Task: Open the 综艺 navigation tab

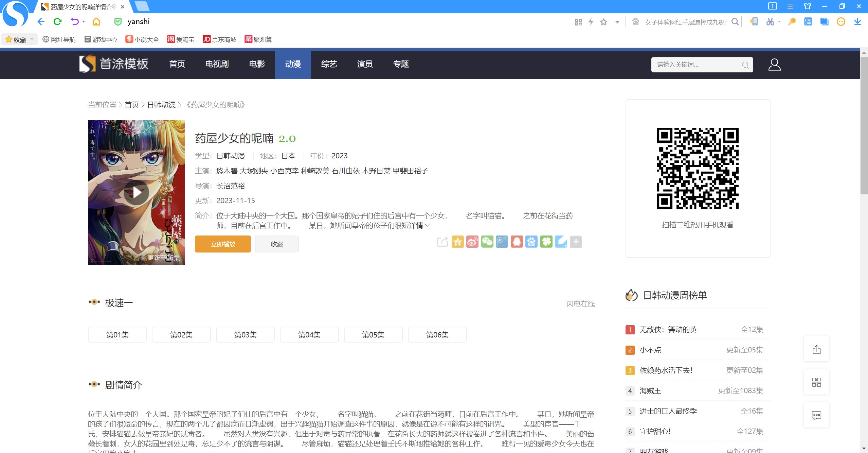Action: (329, 64)
